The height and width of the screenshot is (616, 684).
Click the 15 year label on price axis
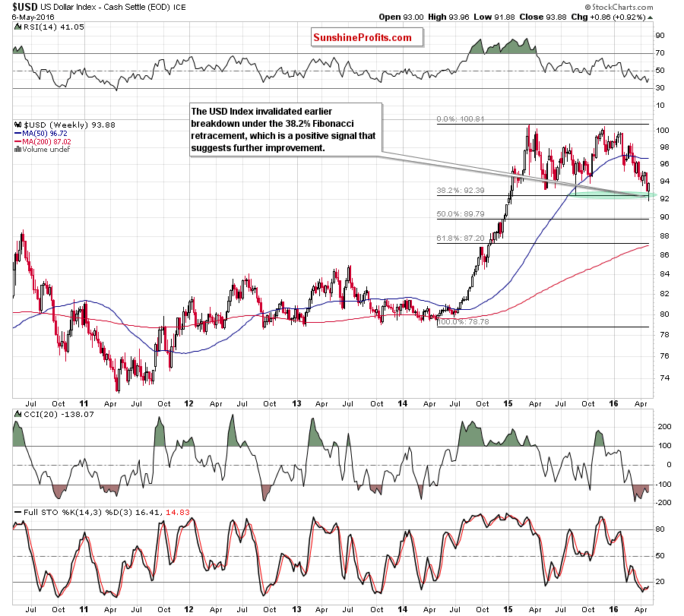508,403
